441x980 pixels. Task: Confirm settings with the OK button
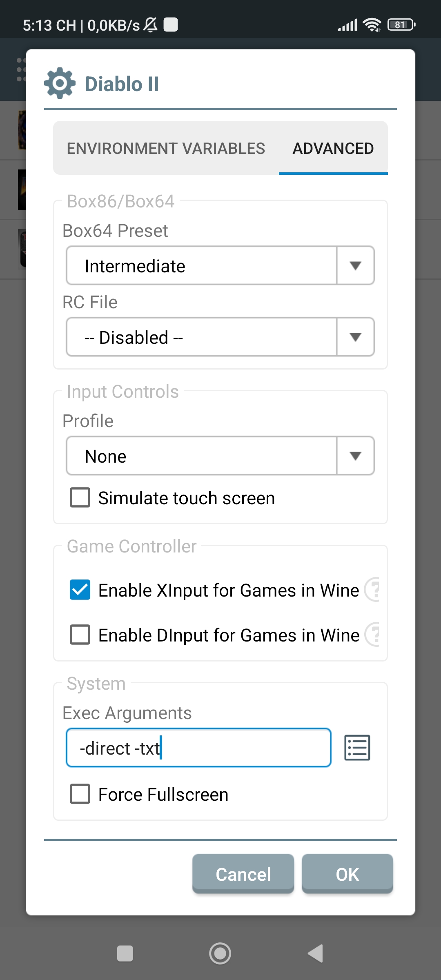(x=347, y=874)
